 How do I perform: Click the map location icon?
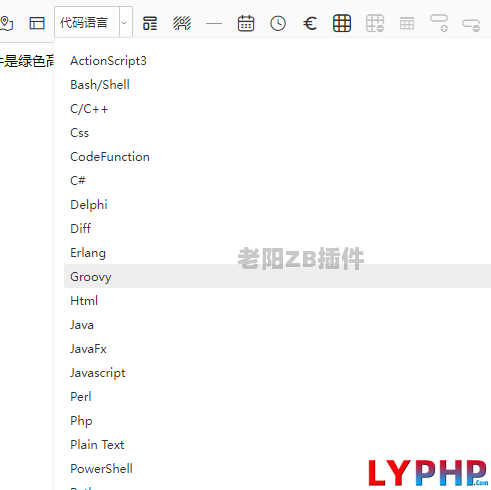coord(6,23)
